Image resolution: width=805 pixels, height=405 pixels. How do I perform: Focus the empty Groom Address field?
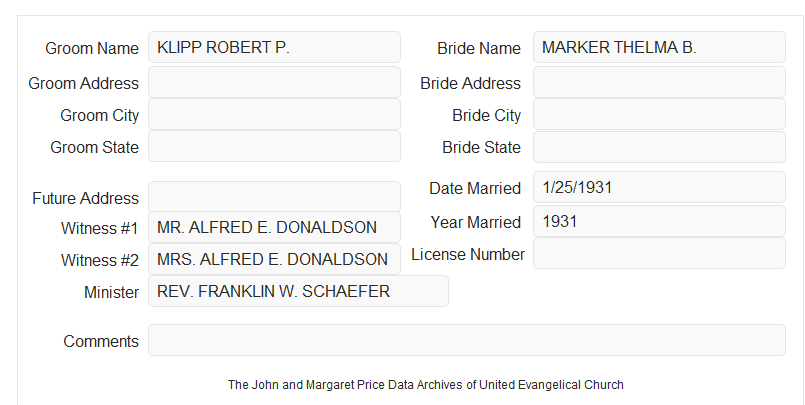point(274,82)
